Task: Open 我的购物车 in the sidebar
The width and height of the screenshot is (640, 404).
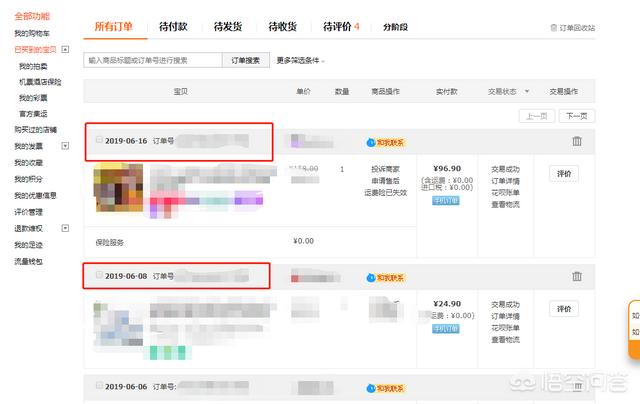Action: click(32, 33)
